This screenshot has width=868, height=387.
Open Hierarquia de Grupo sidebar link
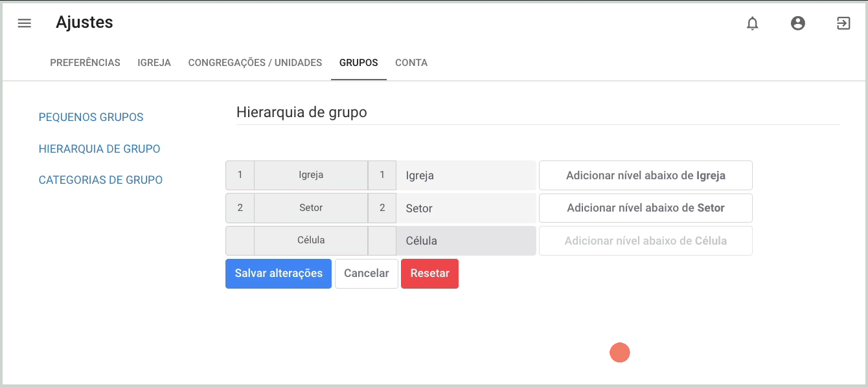[100, 149]
